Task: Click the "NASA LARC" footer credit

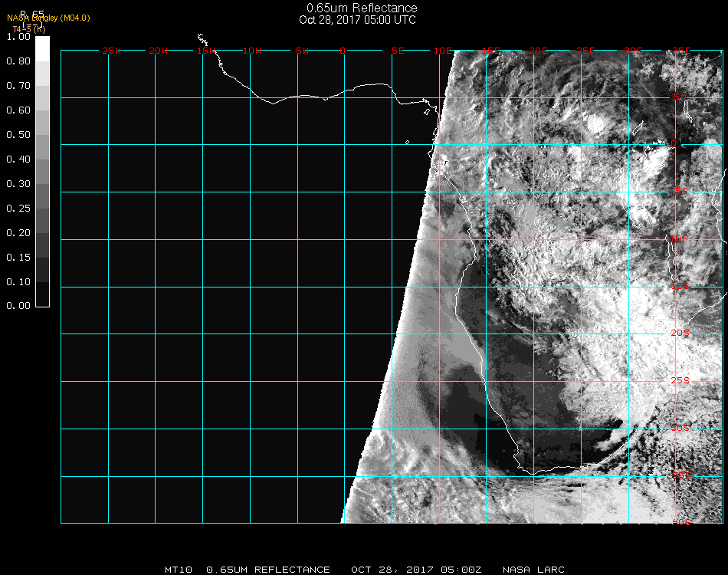Action: tap(533, 570)
